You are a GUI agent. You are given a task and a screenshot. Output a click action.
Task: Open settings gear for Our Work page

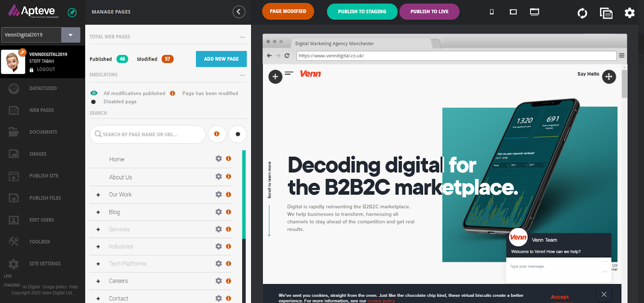(x=219, y=194)
